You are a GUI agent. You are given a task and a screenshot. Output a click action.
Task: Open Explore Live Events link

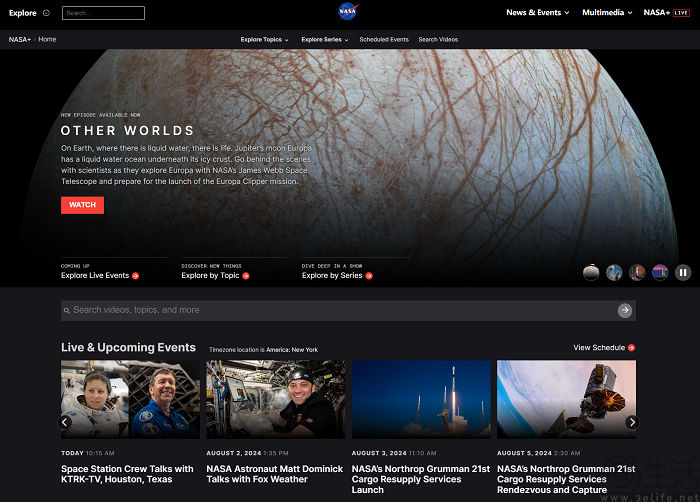[x=95, y=276]
